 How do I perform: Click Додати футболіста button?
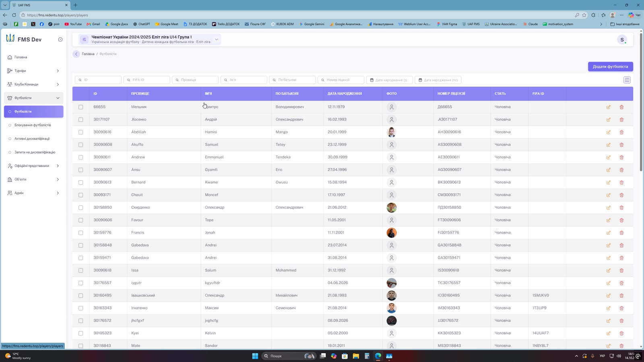click(610, 67)
